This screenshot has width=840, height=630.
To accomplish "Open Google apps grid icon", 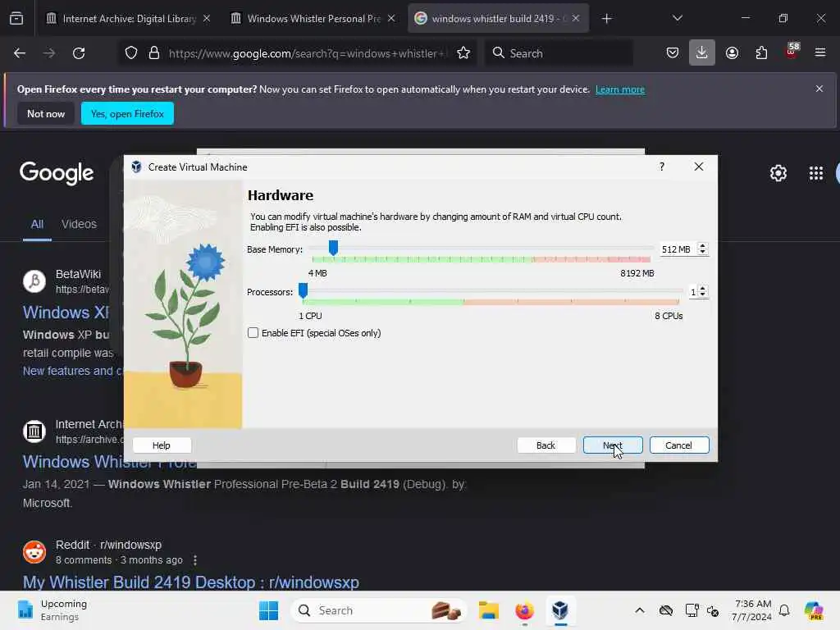I will pos(816,173).
